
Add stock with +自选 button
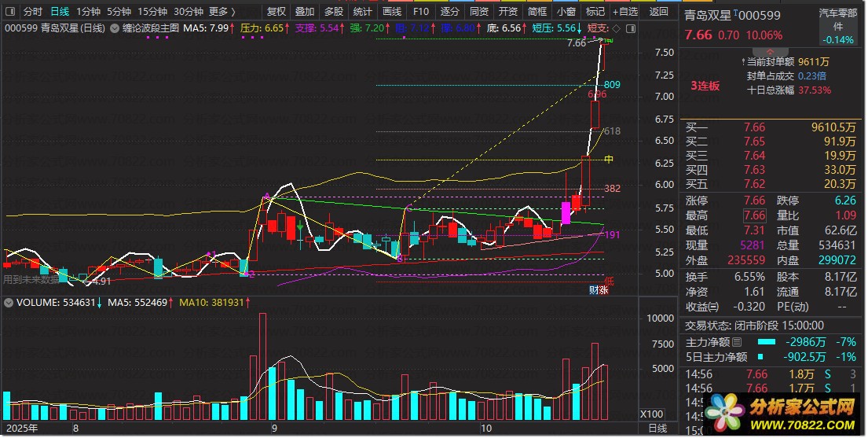[625, 12]
